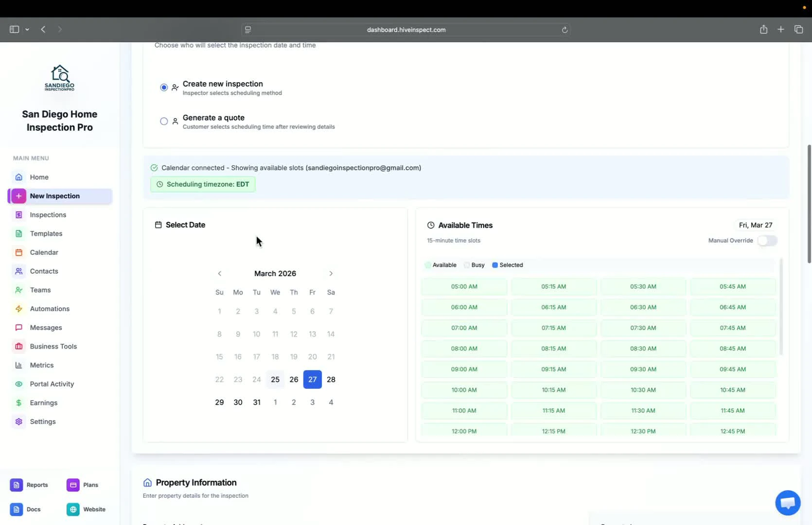Open Templates menu item
Screen dimensions: 812x525
click(x=46, y=234)
